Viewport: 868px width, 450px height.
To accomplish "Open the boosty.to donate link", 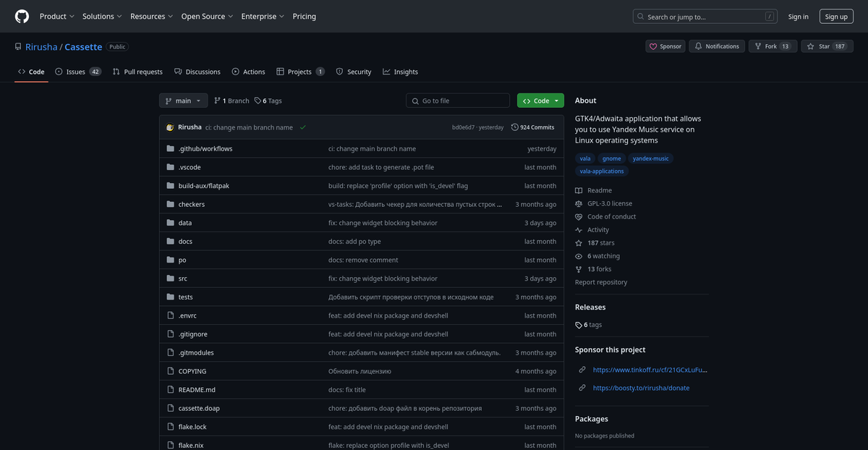I will pyautogui.click(x=641, y=388).
